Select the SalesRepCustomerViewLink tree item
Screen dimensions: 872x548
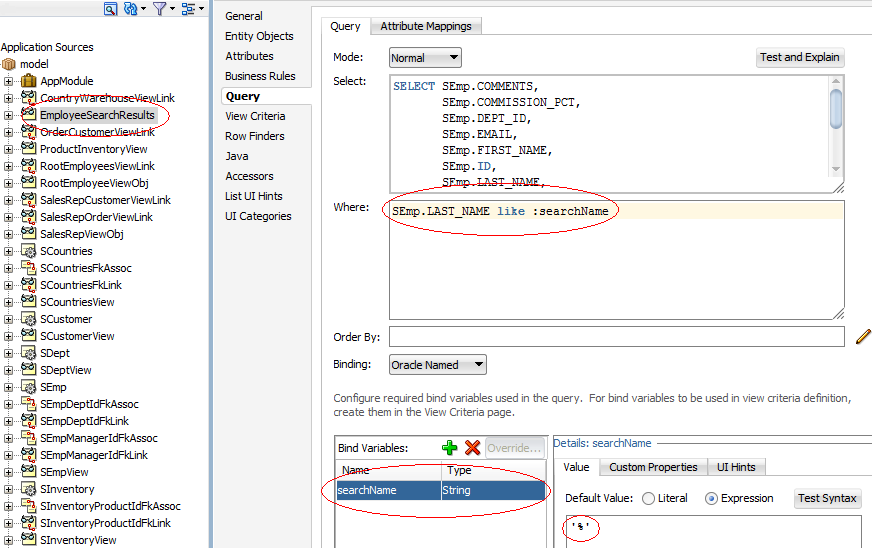coord(105,200)
